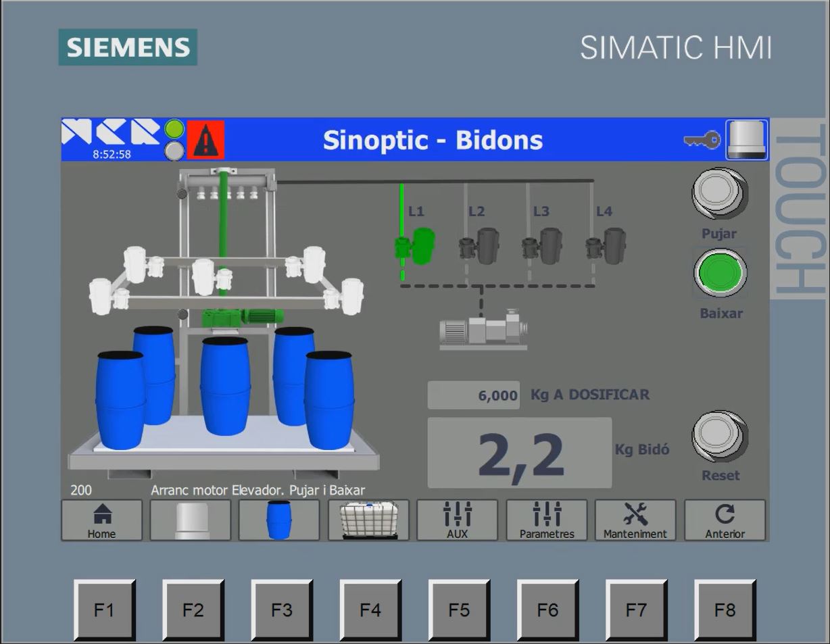Open the IBC container screen
830x644 pixels.
point(368,520)
